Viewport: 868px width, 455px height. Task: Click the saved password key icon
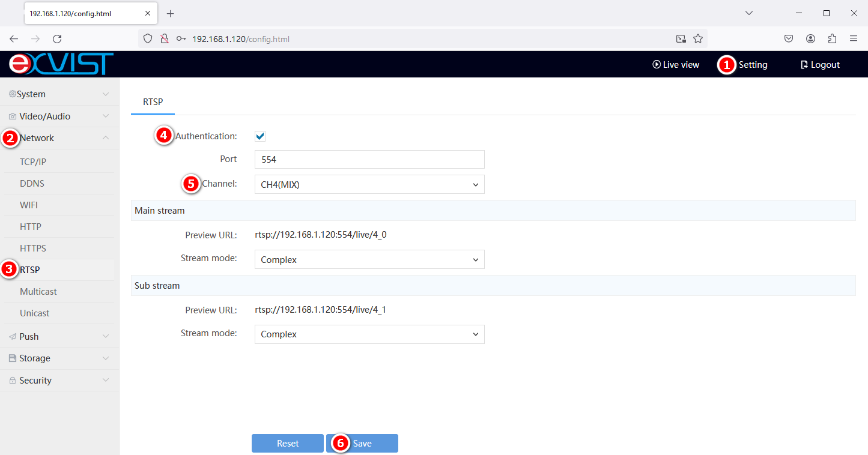click(x=181, y=38)
